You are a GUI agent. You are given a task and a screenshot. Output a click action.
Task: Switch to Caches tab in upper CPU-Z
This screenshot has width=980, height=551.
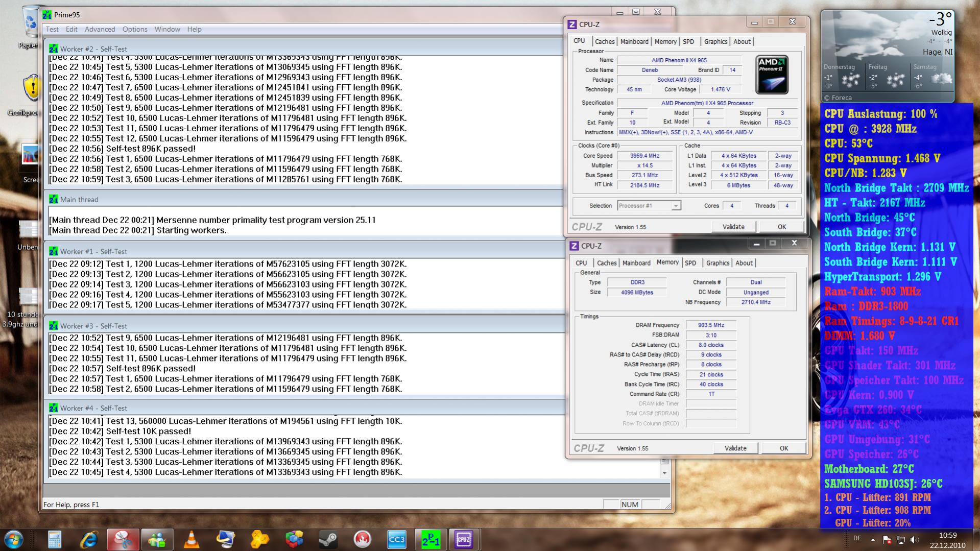point(605,42)
